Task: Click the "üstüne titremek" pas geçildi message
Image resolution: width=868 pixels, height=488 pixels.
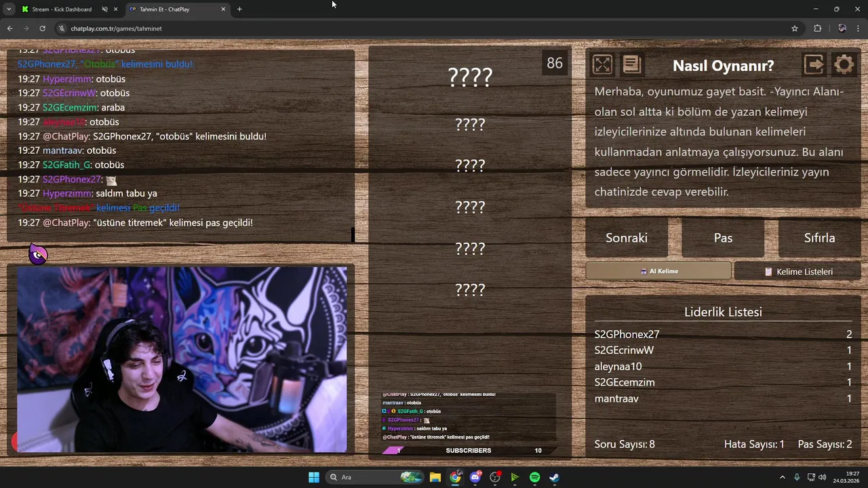Action: click(135, 222)
